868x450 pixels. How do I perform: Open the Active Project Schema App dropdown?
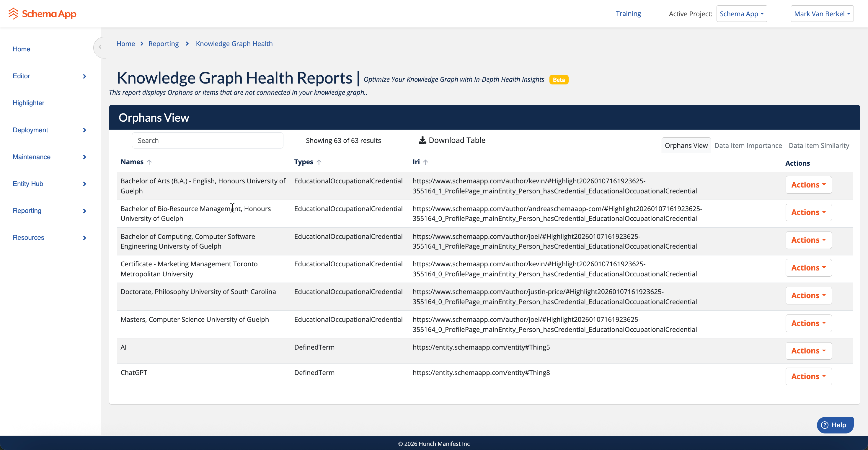pyautogui.click(x=741, y=14)
